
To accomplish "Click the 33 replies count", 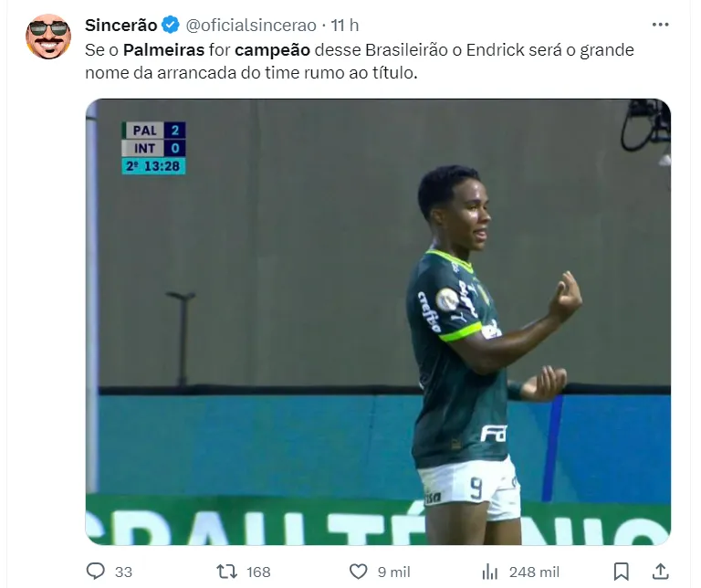I will 123,572.
